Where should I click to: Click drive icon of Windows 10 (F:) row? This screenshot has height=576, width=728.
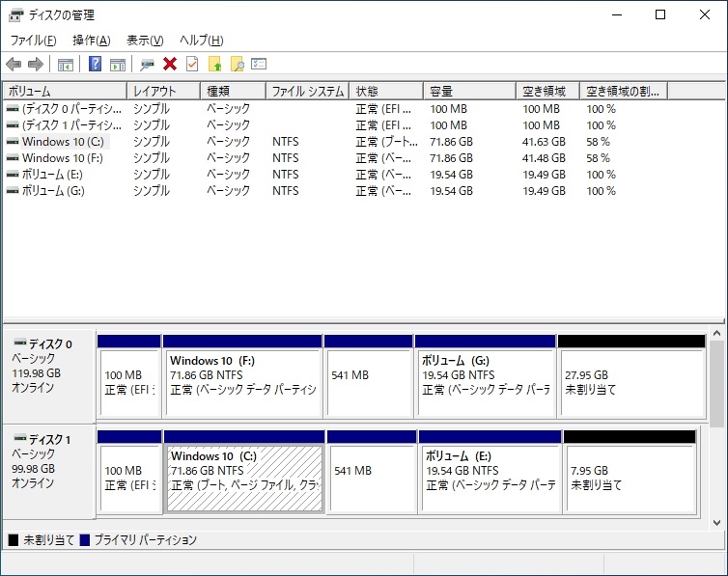click(x=13, y=158)
